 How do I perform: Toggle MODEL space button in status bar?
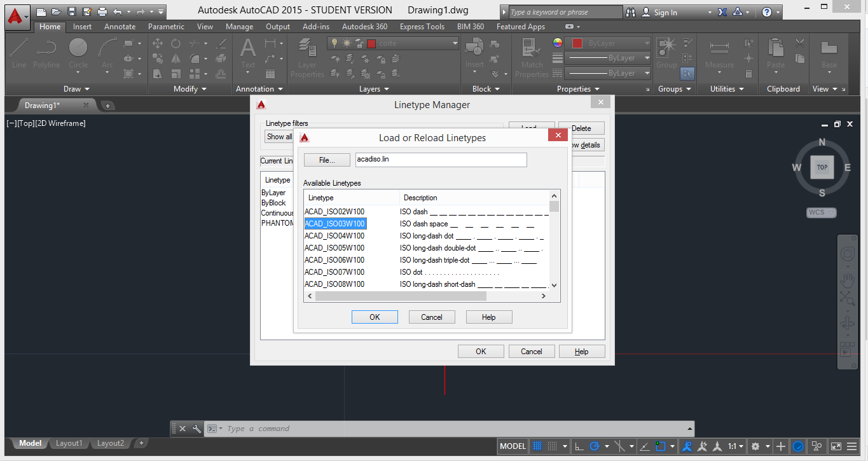(x=513, y=446)
